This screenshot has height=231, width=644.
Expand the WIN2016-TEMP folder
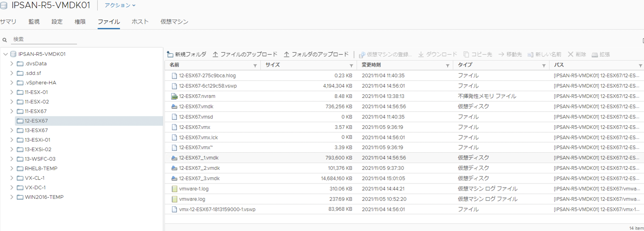click(12, 197)
